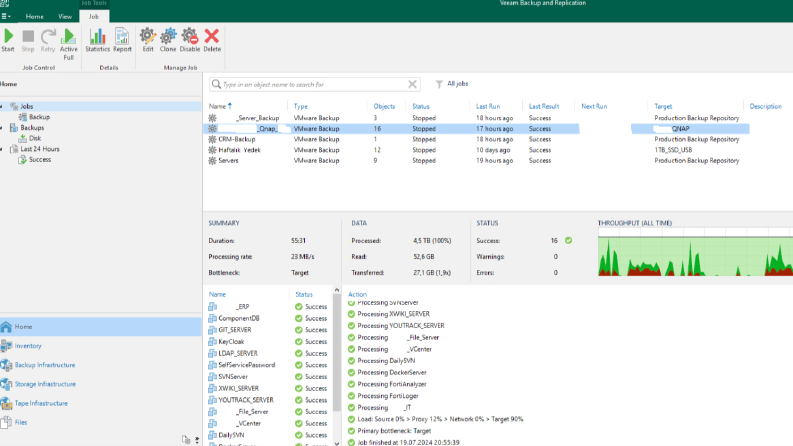
Task: Select the Jobs node in tree
Action: [27, 106]
